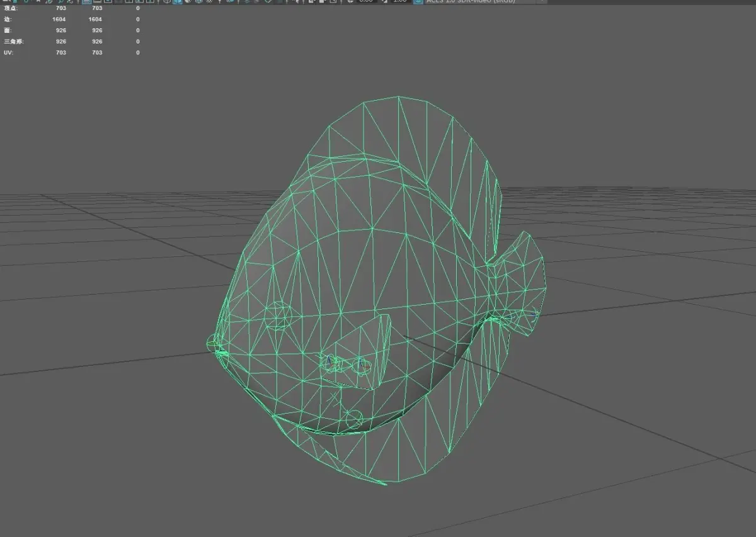Select the 边 edge count label
The height and width of the screenshot is (537, 756).
(8, 20)
